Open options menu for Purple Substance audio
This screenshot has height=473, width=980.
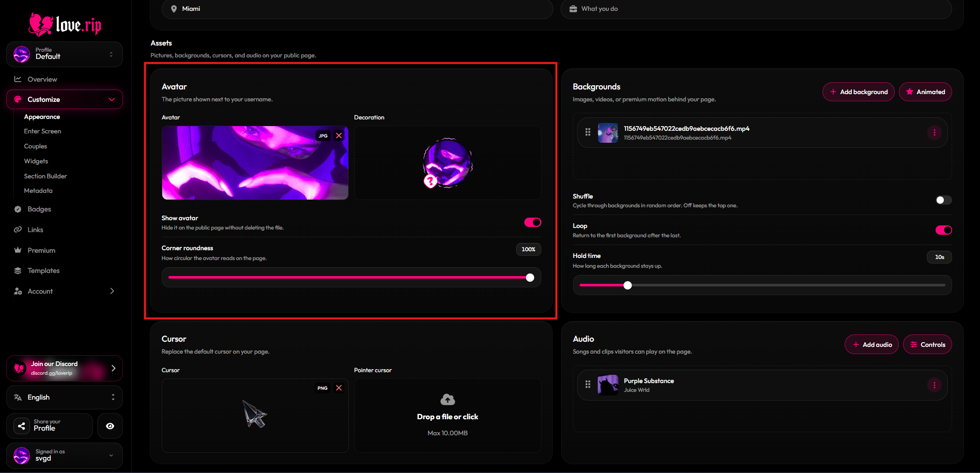pos(934,385)
